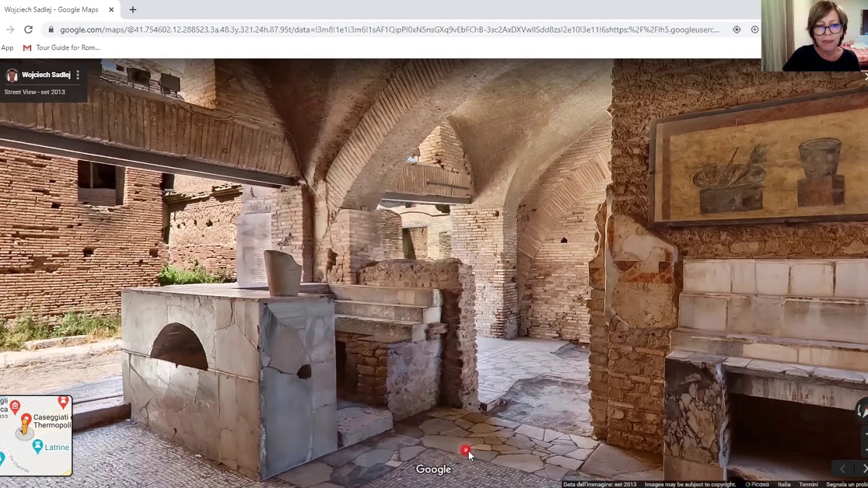This screenshot has width=868, height=488.
Task: Click the Google logo at bottom center
Action: click(x=433, y=469)
